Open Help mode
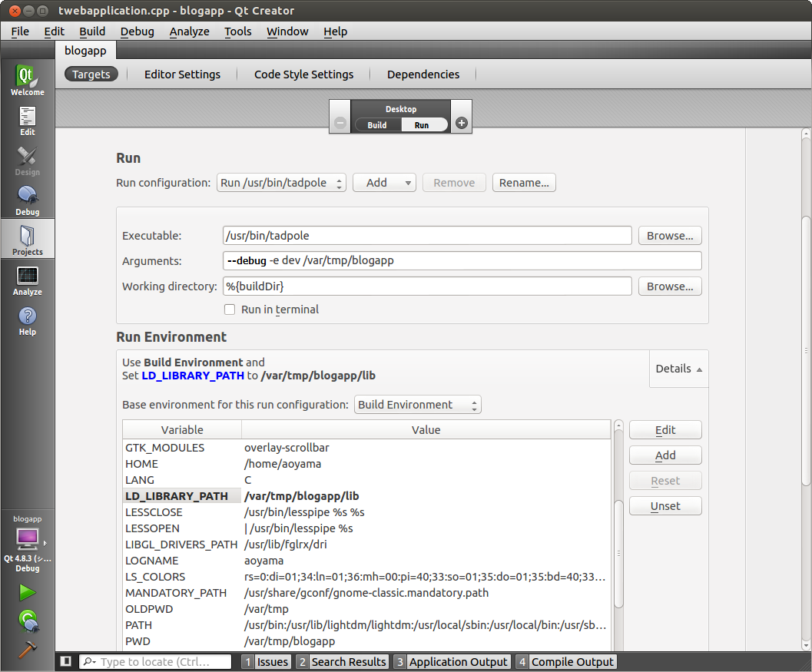The width and height of the screenshot is (812, 672). (x=28, y=320)
